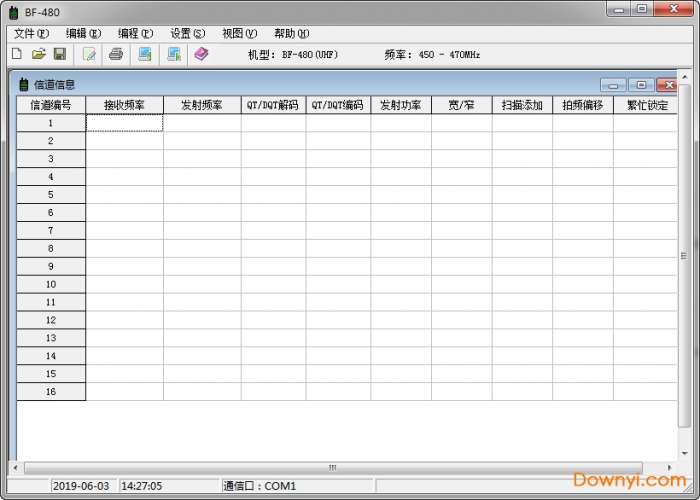Click the scroll right arrow
The image size is (700, 500).
(x=669, y=467)
